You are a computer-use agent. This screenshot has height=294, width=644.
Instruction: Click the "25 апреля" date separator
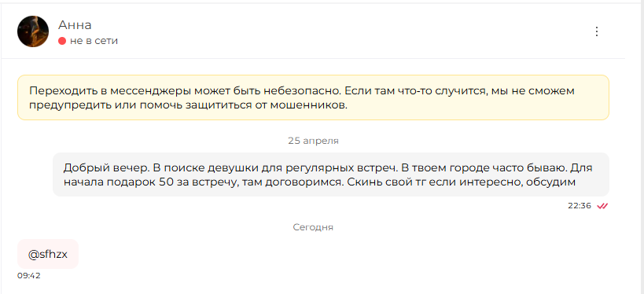click(x=313, y=141)
